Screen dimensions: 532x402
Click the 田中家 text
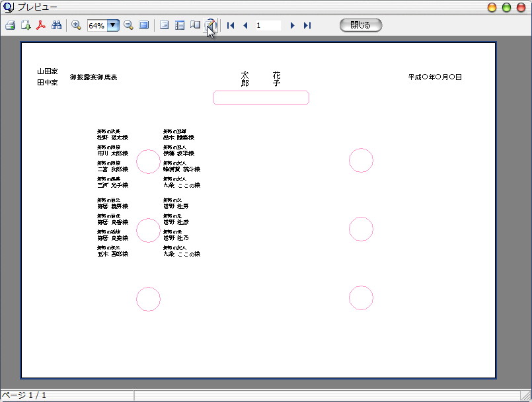pos(48,83)
